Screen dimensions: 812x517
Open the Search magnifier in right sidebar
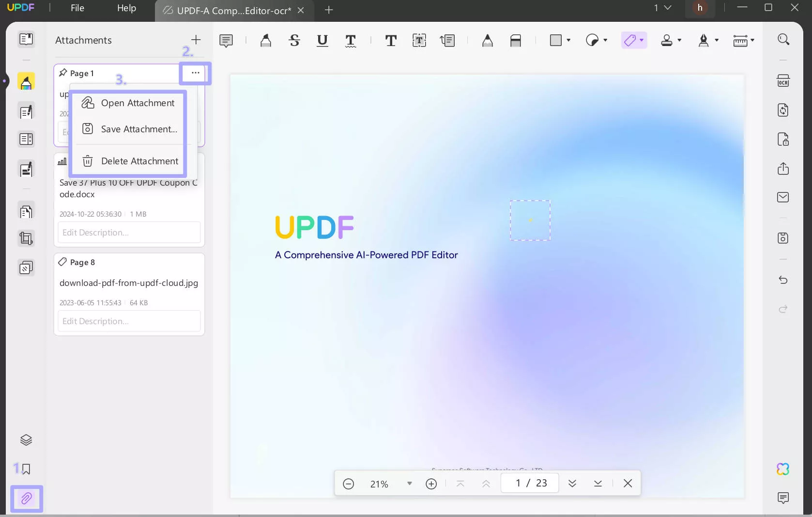(x=783, y=39)
